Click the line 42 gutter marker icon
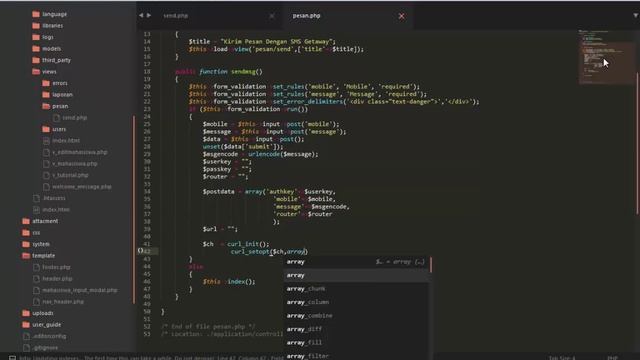This screenshot has width=640, height=360. 140,251
